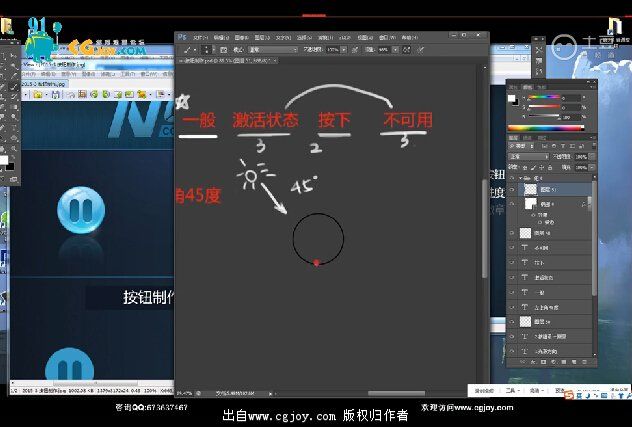Screen dimensions: 632x427
Task: Click the link layers icon at Layers panel bottom
Action: point(522,362)
